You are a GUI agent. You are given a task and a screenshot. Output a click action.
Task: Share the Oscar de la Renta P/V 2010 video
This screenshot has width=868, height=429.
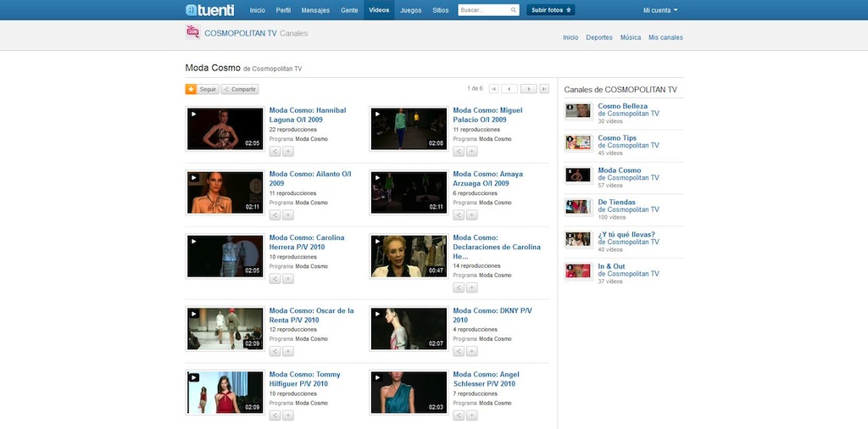pyautogui.click(x=275, y=351)
